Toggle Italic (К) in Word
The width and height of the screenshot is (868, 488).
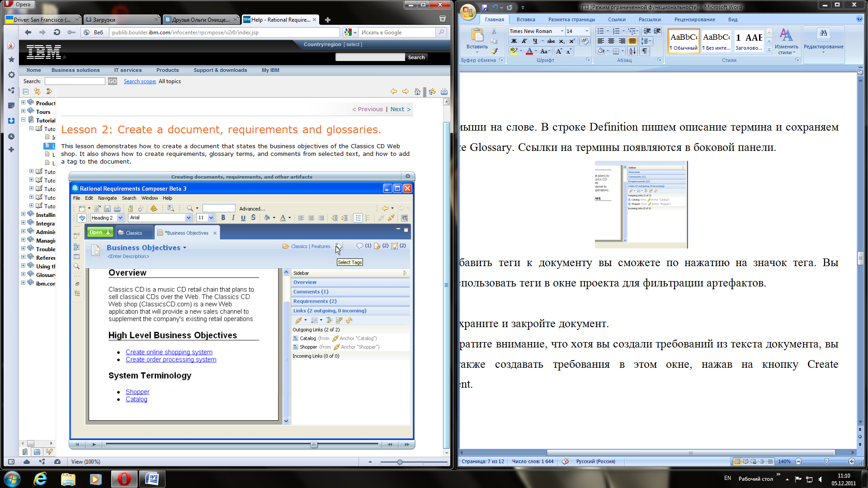[524, 41]
